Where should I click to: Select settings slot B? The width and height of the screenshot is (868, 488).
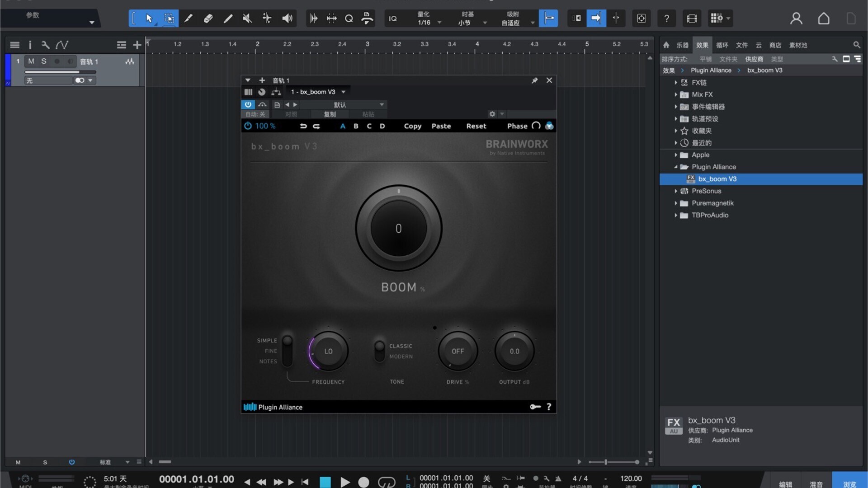click(356, 126)
